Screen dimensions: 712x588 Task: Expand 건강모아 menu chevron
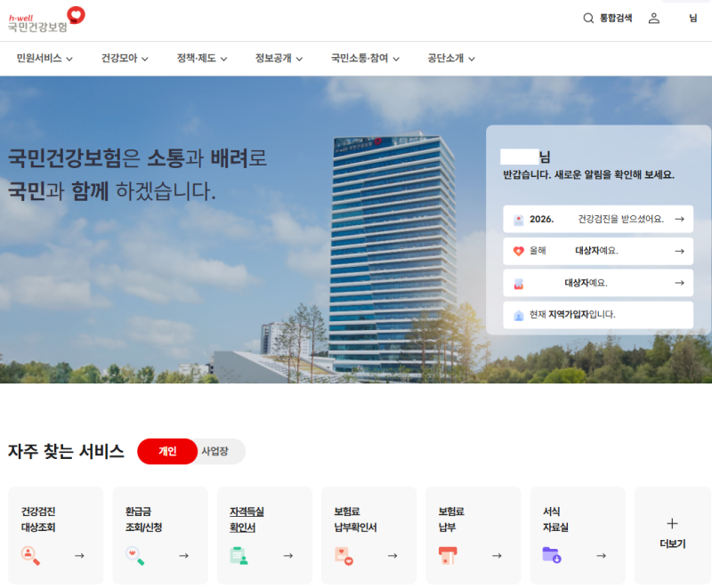click(x=145, y=59)
